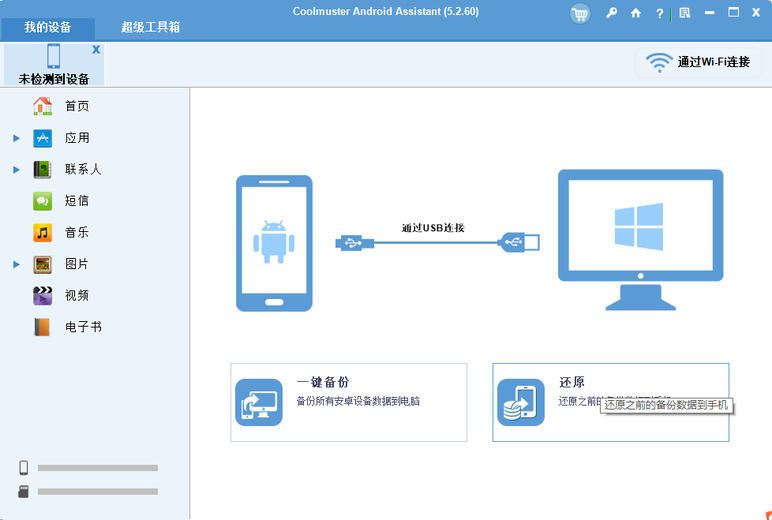The height and width of the screenshot is (520, 772).
Task: Click the 一键备份 backup icon
Action: click(259, 402)
